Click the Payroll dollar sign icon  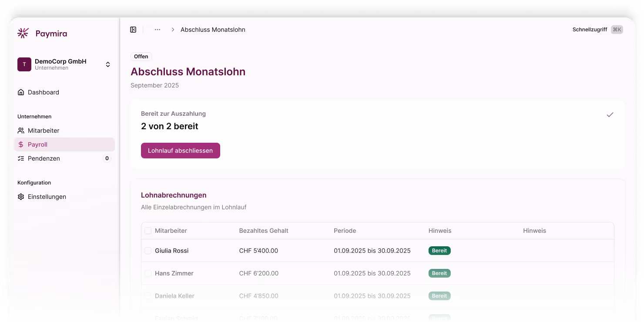(21, 144)
